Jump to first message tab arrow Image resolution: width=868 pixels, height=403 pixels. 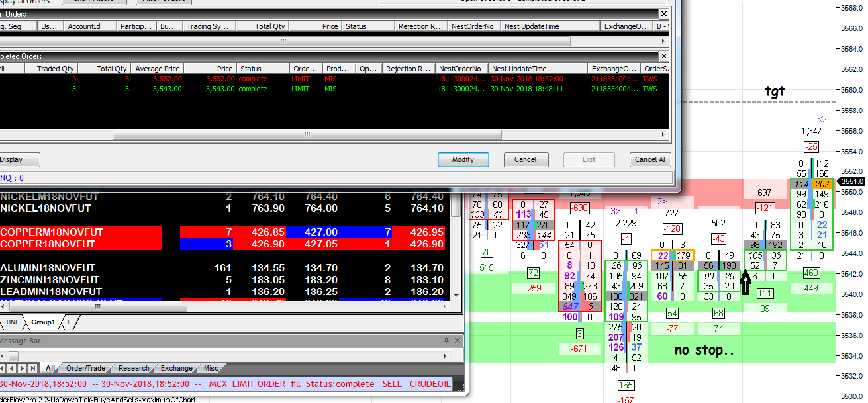pyautogui.click(x=3, y=368)
